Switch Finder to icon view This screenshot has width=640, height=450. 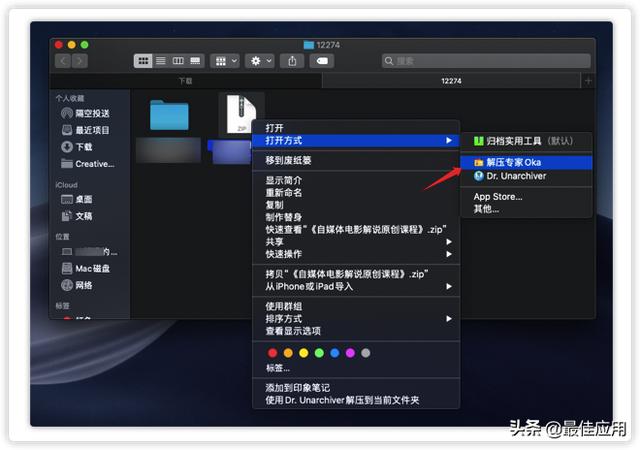coord(143,61)
